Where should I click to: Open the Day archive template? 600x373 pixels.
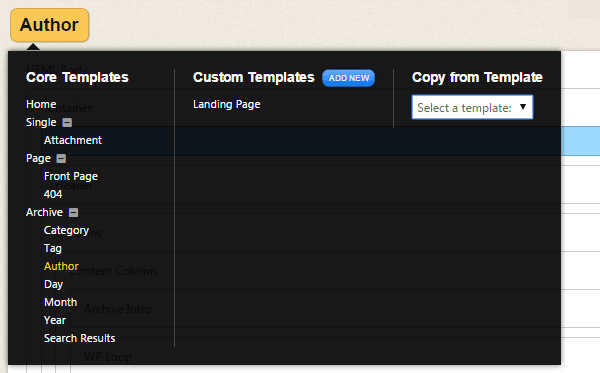53,284
